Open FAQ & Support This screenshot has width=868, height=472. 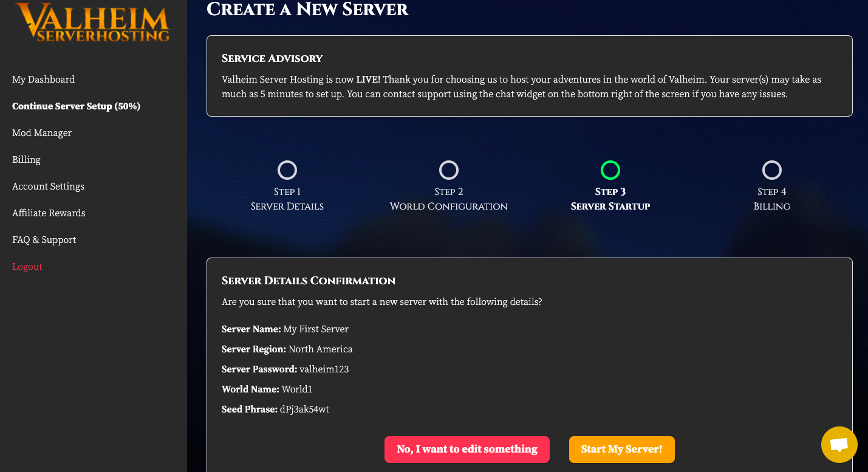coord(44,240)
